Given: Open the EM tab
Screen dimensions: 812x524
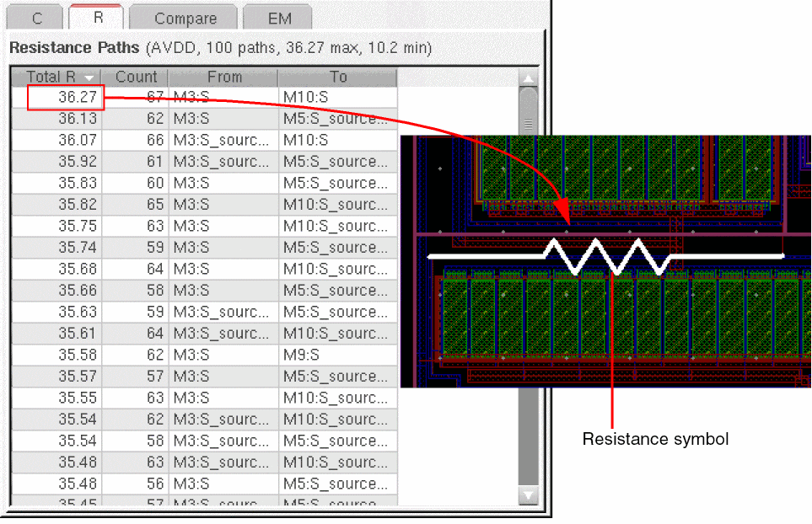Looking at the screenshot, I should tap(278, 18).
